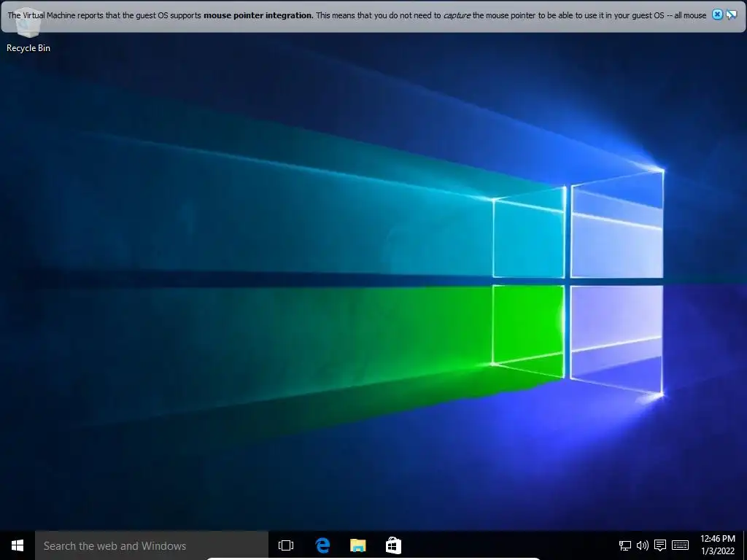
Task: Click the don't-show-again icon on the notification bar
Action: click(x=731, y=15)
